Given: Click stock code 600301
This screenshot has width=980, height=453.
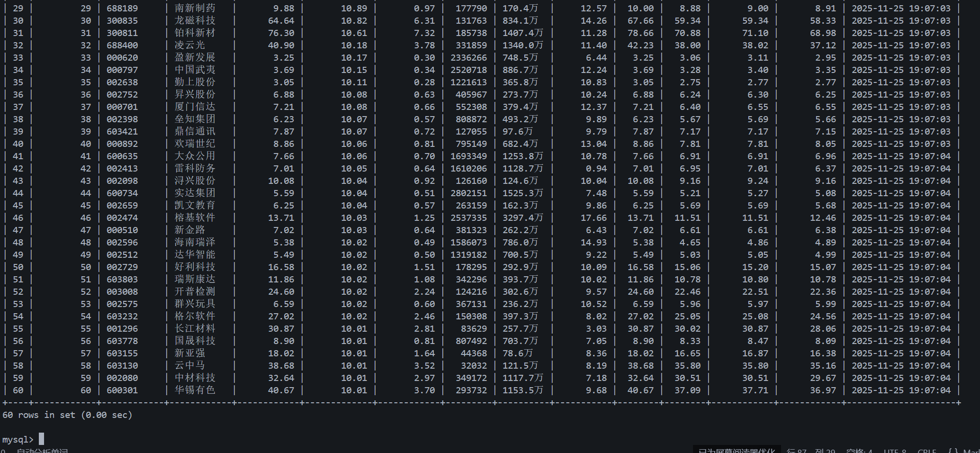Looking at the screenshot, I should [x=122, y=390].
